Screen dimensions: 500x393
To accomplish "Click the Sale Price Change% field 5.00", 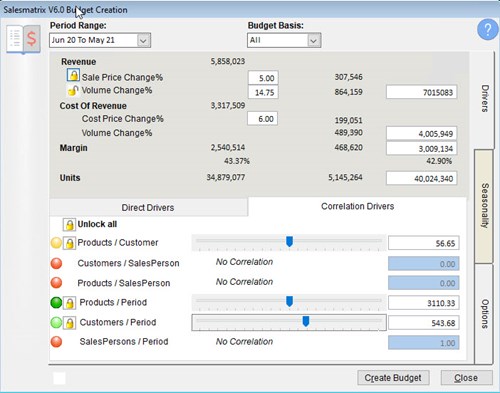I will 263,78.
